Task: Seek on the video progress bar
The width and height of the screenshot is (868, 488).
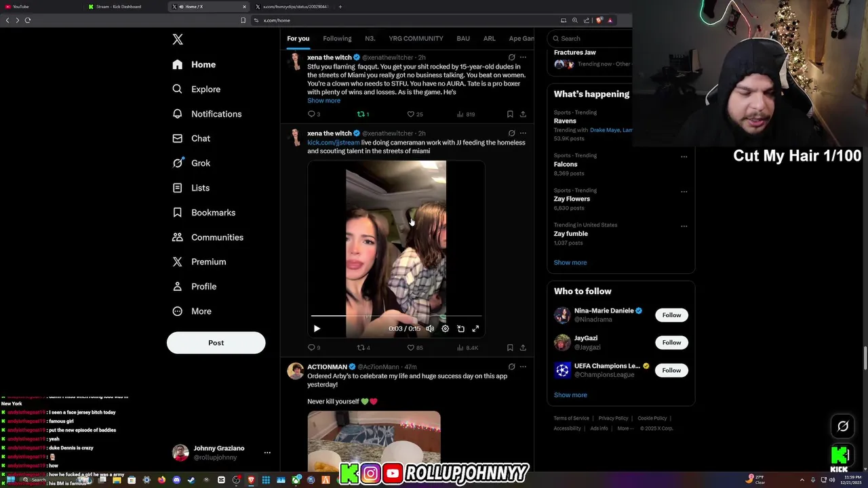Action: (x=396, y=316)
